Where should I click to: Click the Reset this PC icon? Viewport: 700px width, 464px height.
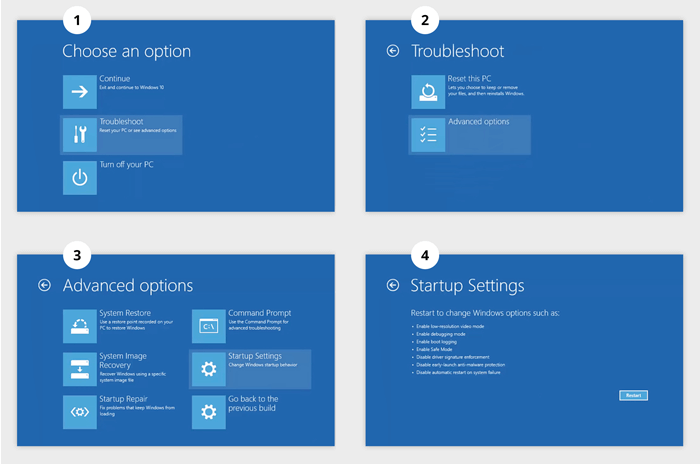(x=428, y=91)
